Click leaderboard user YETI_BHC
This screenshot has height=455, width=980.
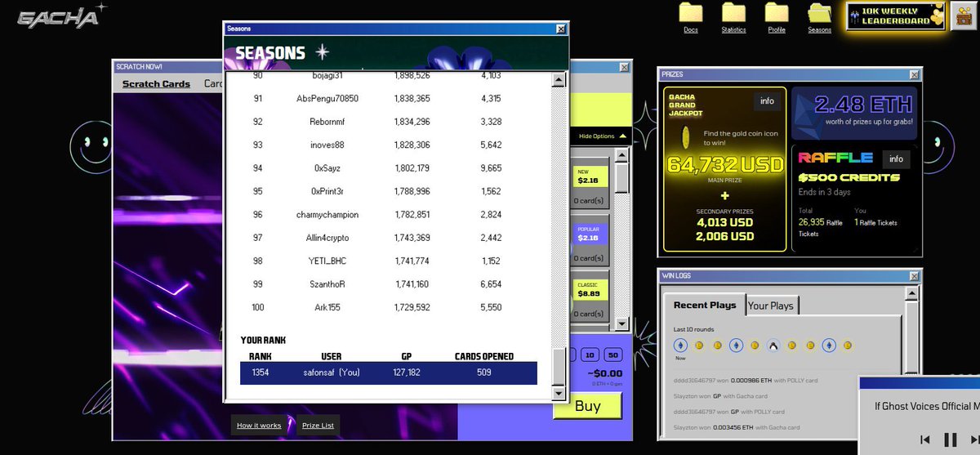coord(327,261)
